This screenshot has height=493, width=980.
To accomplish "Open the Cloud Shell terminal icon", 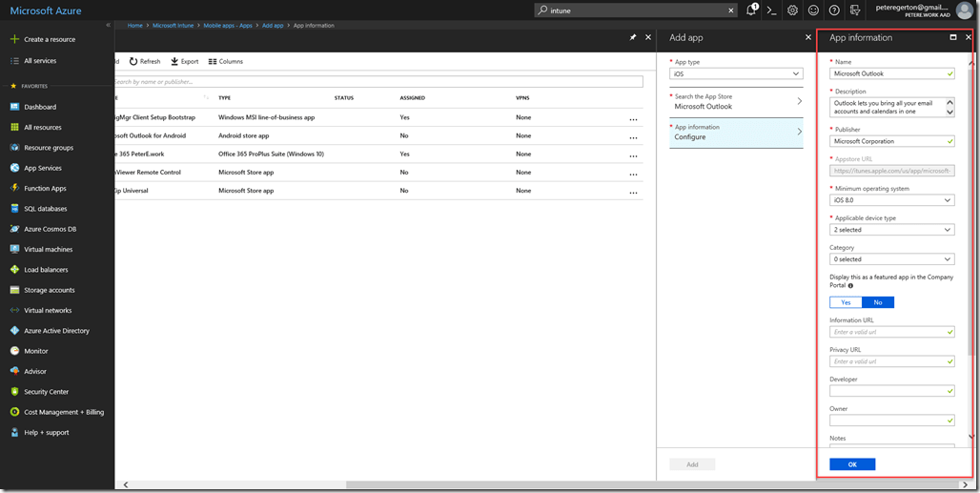I will (x=772, y=10).
